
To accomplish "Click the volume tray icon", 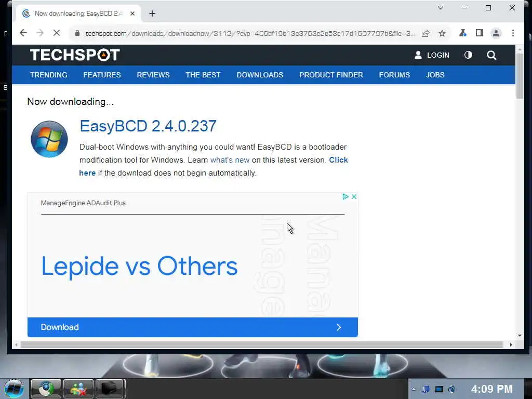I will [x=451, y=389].
